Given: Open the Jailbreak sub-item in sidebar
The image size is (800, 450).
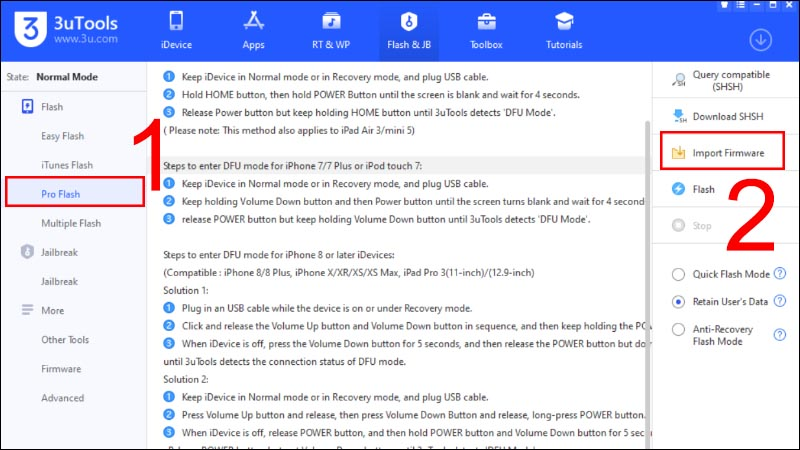Looking at the screenshot, I should tap(59, 281).
